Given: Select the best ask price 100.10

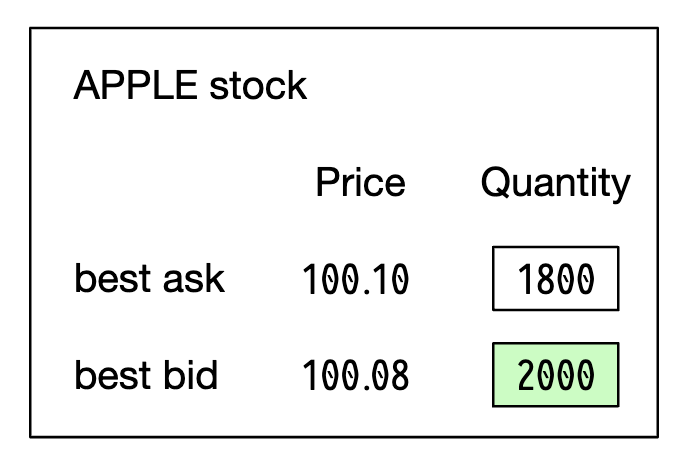Looking at the screenshot, I should click(x=355, y=279).
